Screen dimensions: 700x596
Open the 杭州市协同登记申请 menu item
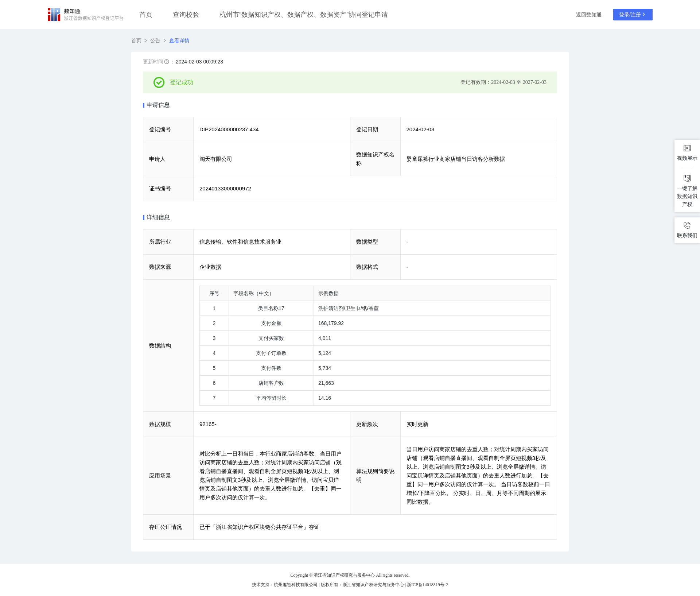(x=303, y=15)
